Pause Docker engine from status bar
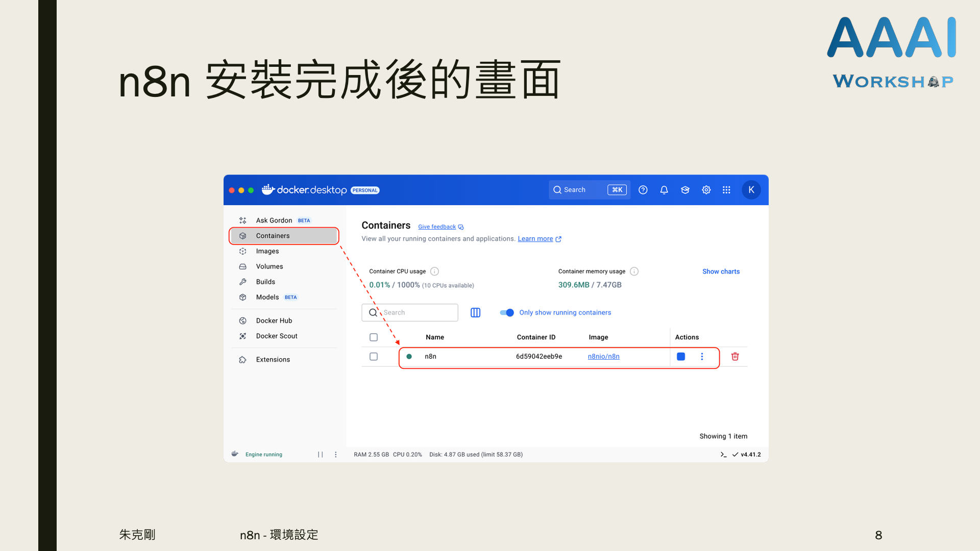 point(320,455)
